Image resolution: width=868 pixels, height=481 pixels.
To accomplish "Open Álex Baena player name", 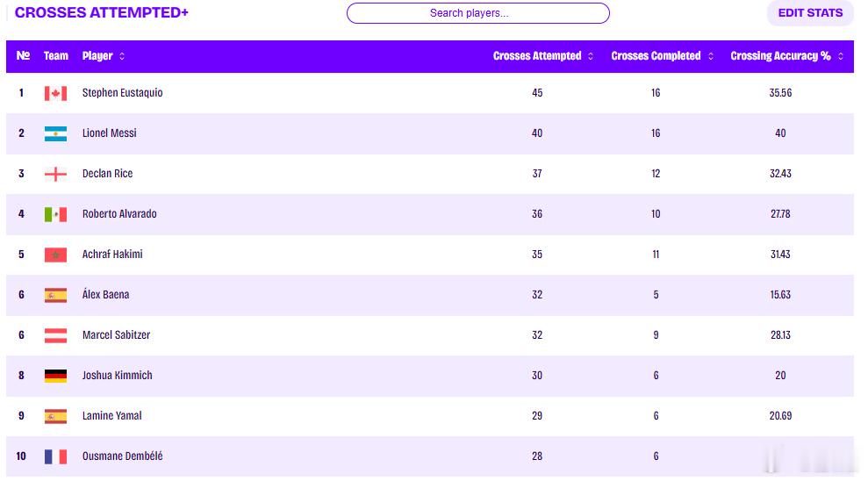I will point(105,294).
